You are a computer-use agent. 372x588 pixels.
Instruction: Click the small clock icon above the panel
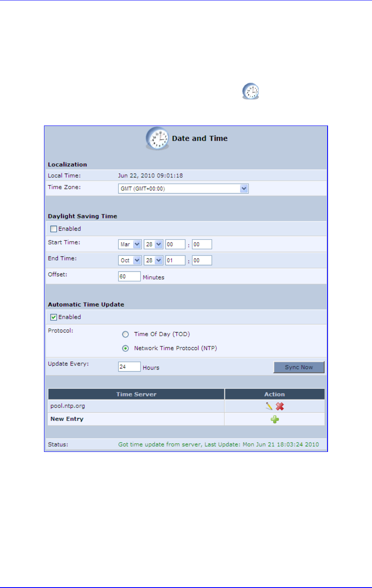click(251, 91)
